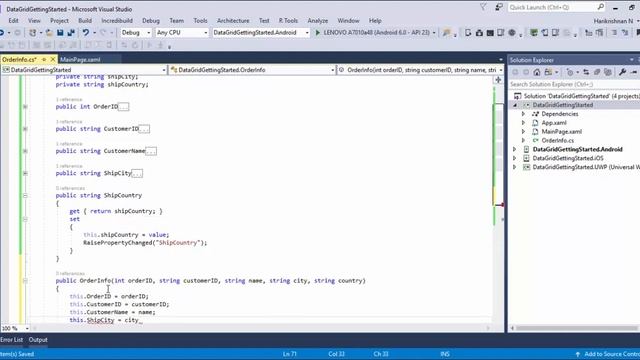
Task: Open the Window menu
Action: 348,20
